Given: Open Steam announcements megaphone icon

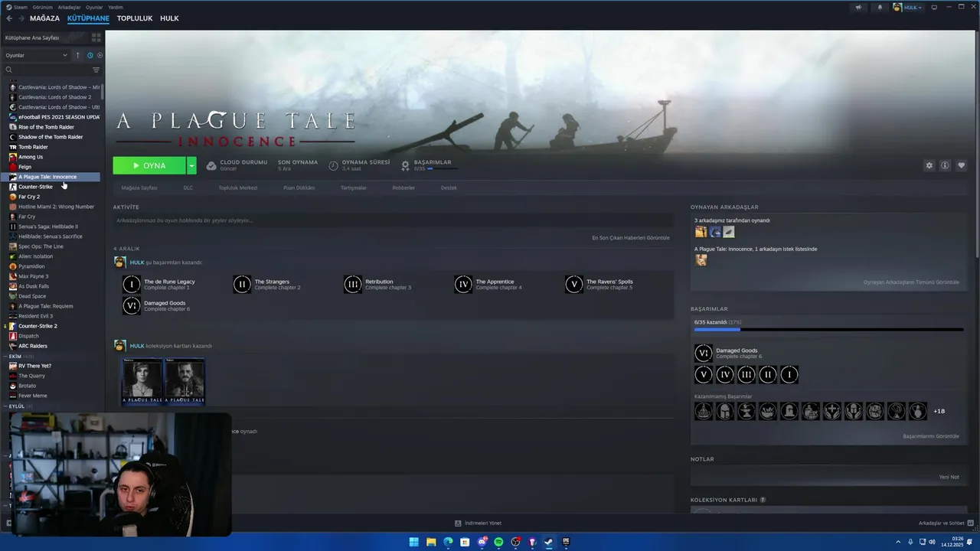Looking at the screenshot, I should [858, 7].
